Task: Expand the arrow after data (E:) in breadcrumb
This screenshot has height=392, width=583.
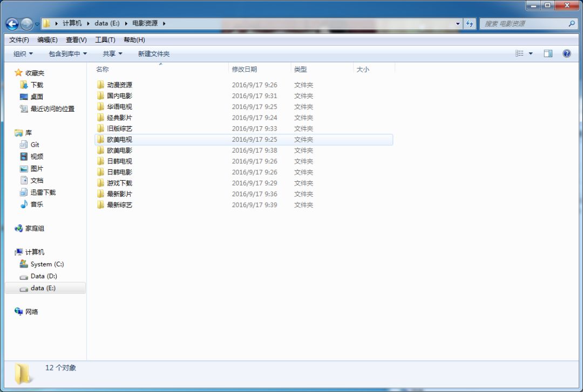Action: [x=126, y=23]
